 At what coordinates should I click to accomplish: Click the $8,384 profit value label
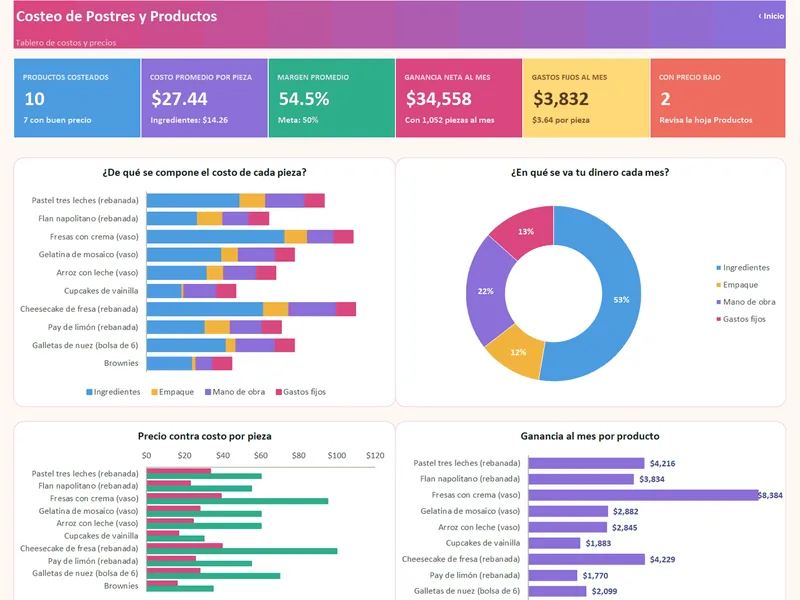click(x=770, y=495)
